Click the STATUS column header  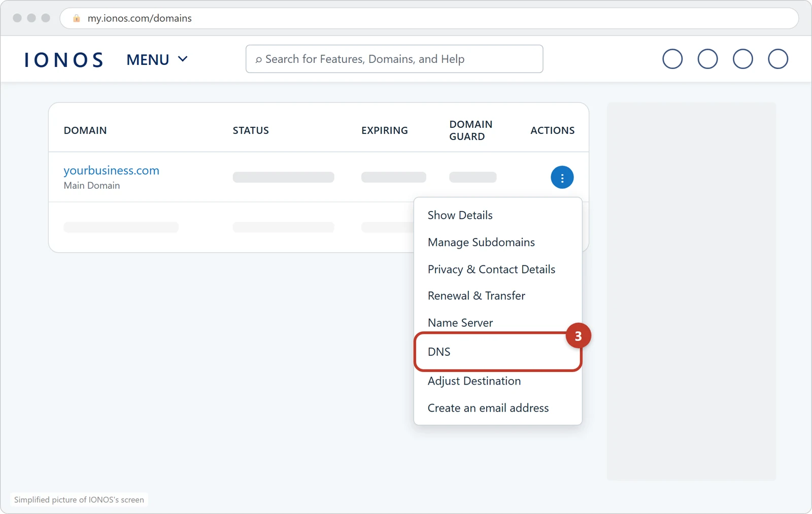251,130
